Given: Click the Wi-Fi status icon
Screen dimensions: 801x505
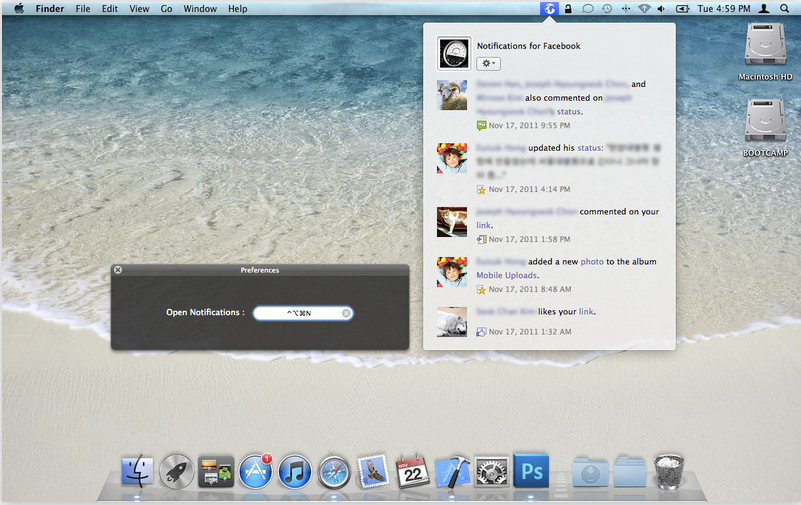Looking at the screenshot, I should point(644,9).
